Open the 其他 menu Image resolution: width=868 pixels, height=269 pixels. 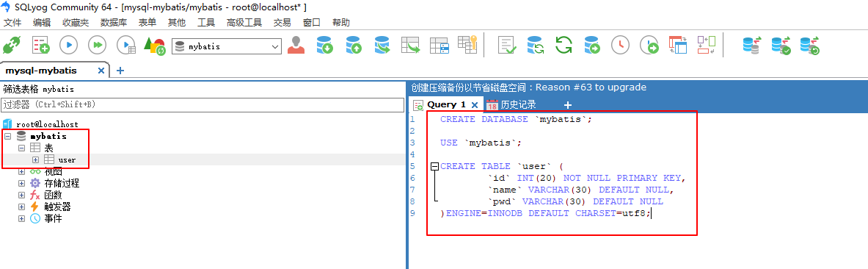point(177,23)
